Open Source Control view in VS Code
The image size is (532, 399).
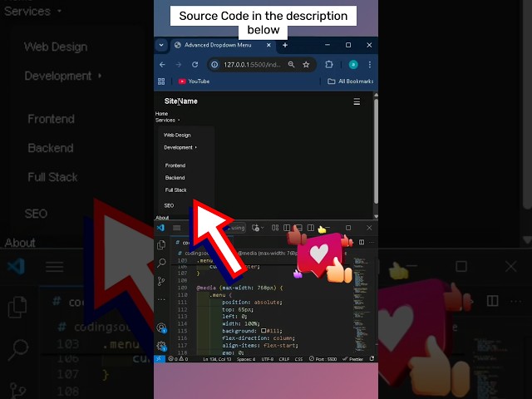[x=161, y=281]
